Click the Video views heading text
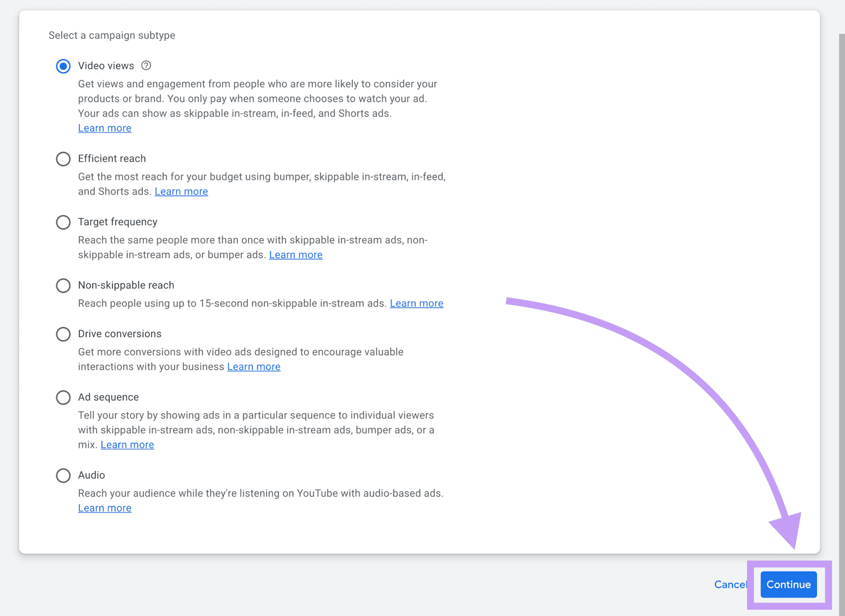Viewport: 845px width, 616px height. 106,66
